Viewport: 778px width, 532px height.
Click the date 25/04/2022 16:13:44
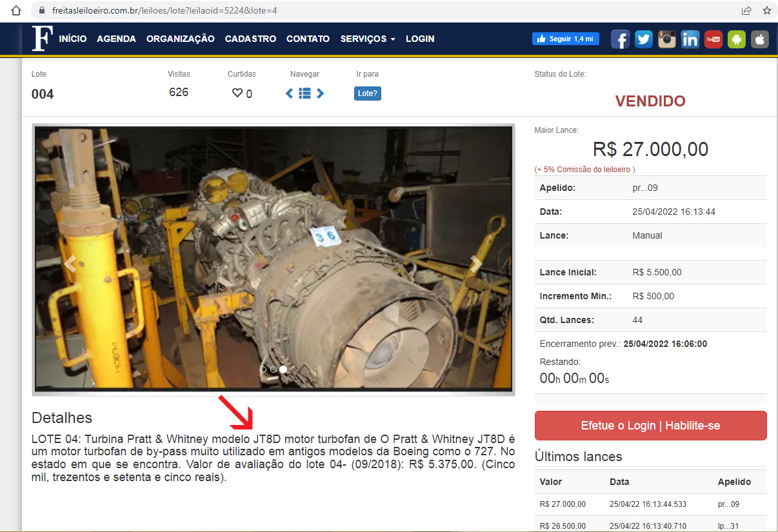[673, 212]
